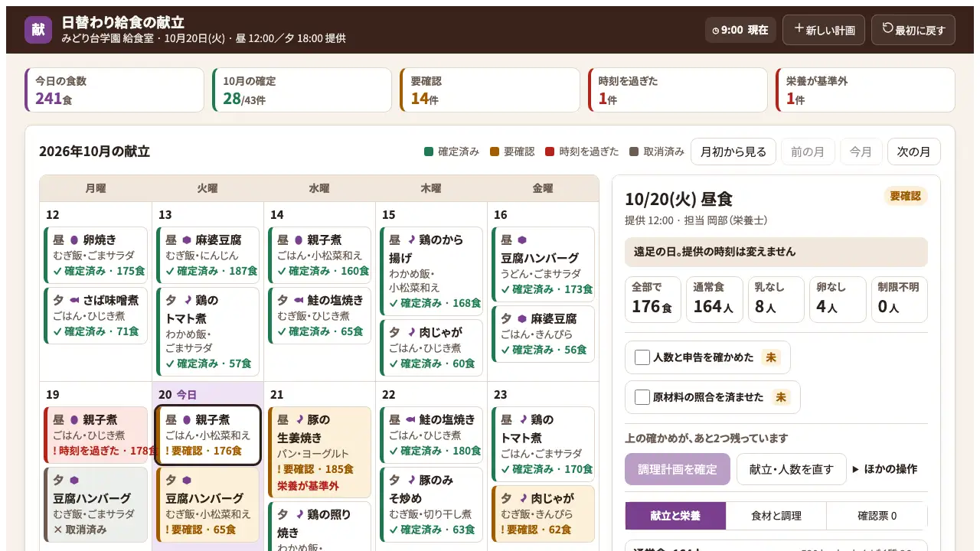Expand the ほかの操作 disclosure
The image size is (980, 551).
[884, 469]
